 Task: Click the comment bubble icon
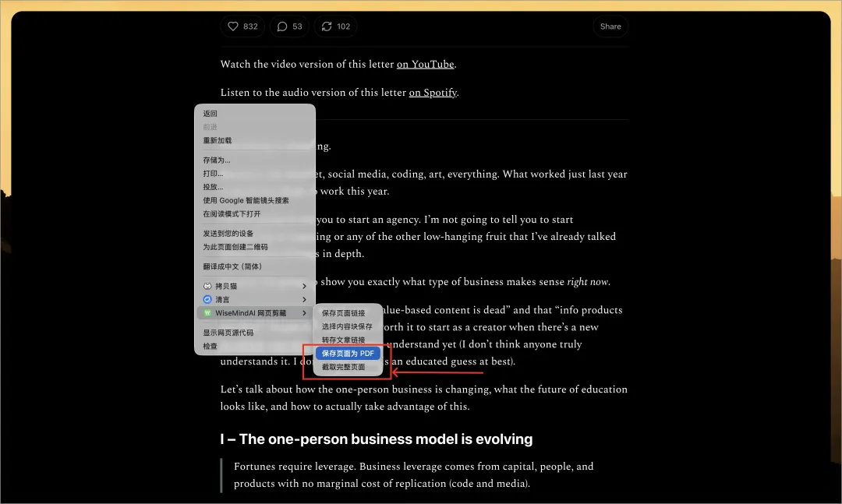pyautogui.click(x=281, y=26)
